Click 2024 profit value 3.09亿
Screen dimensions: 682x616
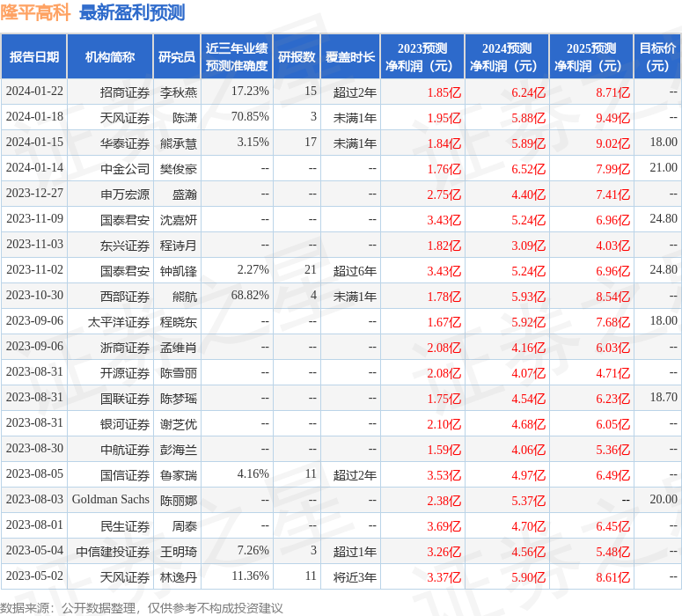pos(528,246)
